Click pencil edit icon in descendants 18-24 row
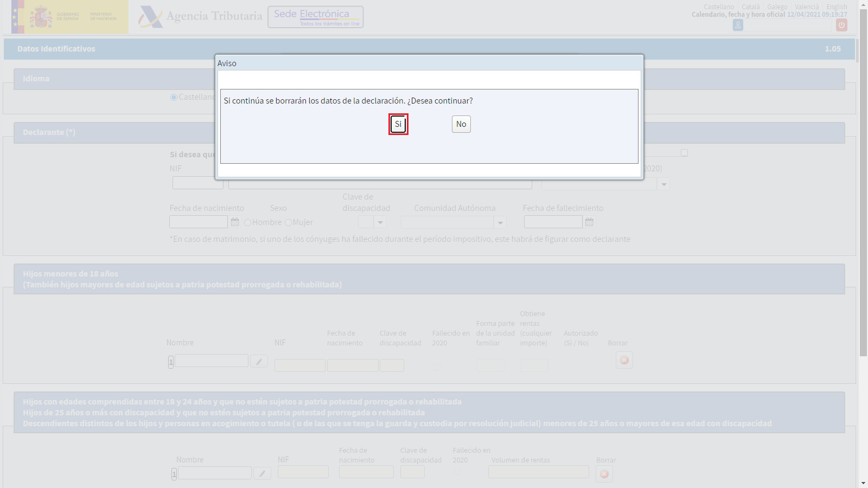Screen dimensions: 868x488 262,473
